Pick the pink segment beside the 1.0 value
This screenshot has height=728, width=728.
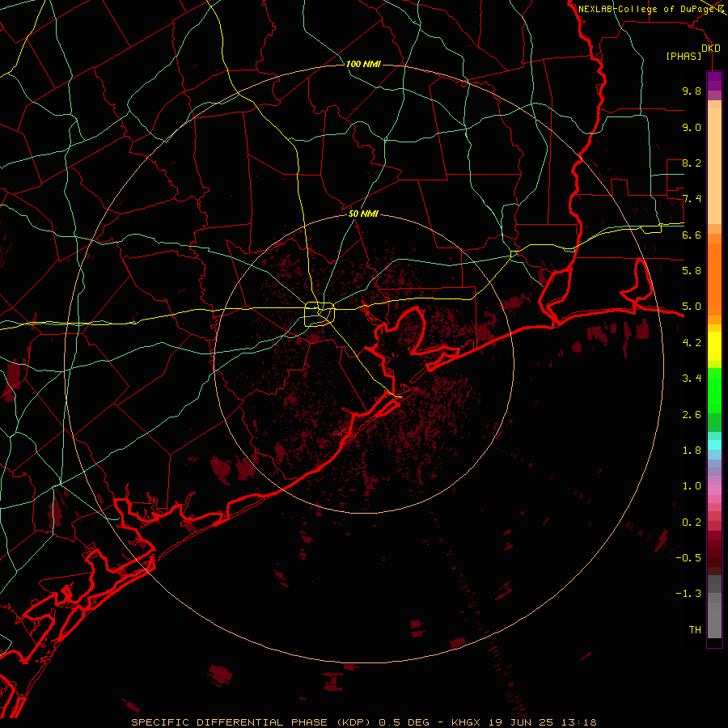coord(714,490)
